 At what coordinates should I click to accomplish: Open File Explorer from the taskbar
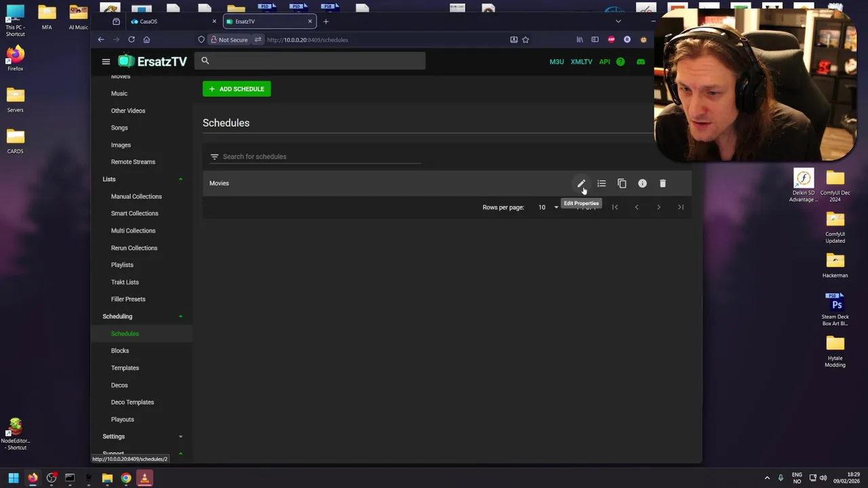point(107,478)
